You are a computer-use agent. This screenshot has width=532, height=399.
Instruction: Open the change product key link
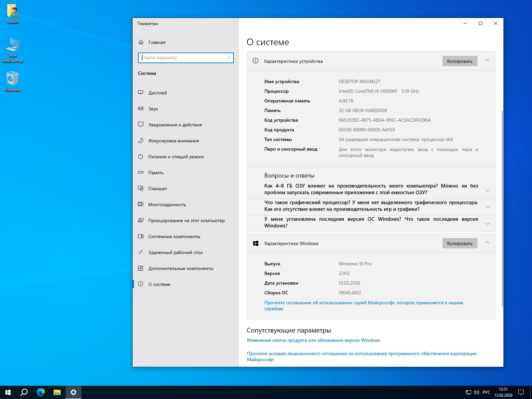pos(313,340)
